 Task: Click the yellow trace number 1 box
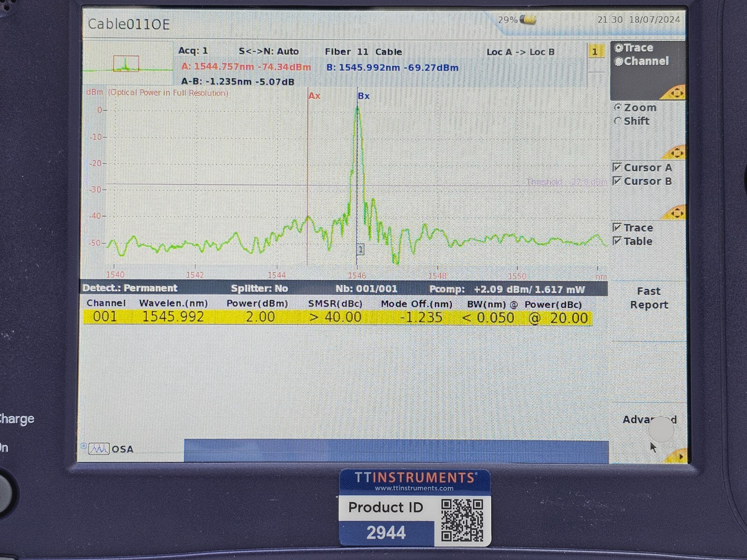pyautogui.click(x=594, y=52)
